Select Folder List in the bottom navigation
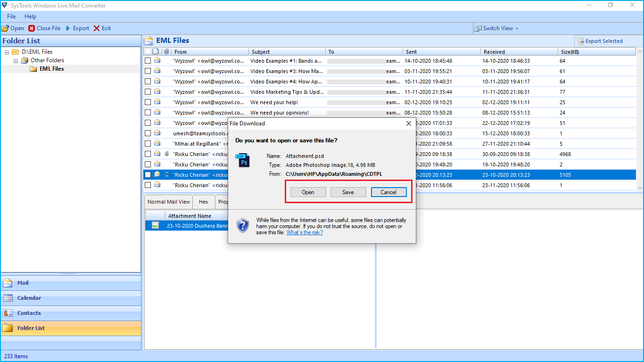 71,328
